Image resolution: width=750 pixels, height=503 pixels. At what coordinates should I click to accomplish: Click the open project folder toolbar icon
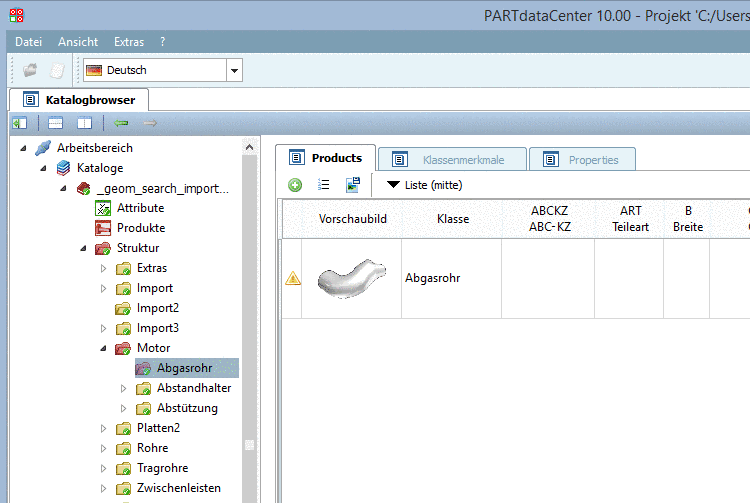(x=30, y=70)
